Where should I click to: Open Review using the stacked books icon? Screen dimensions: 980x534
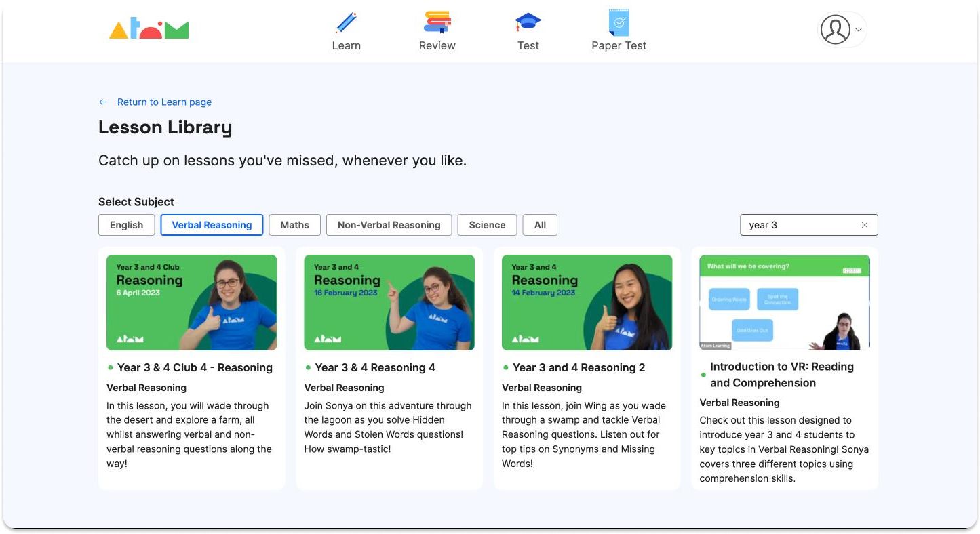coord(437,21)
